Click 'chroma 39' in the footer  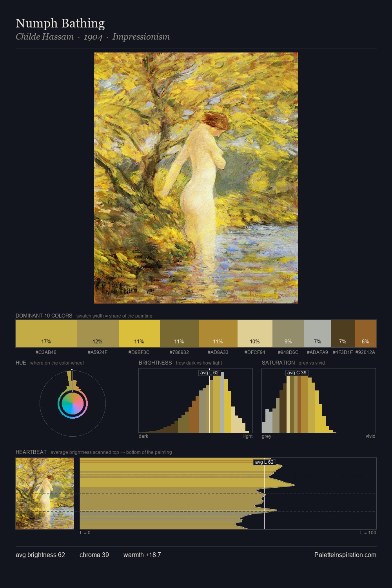[x=94, y=555]
